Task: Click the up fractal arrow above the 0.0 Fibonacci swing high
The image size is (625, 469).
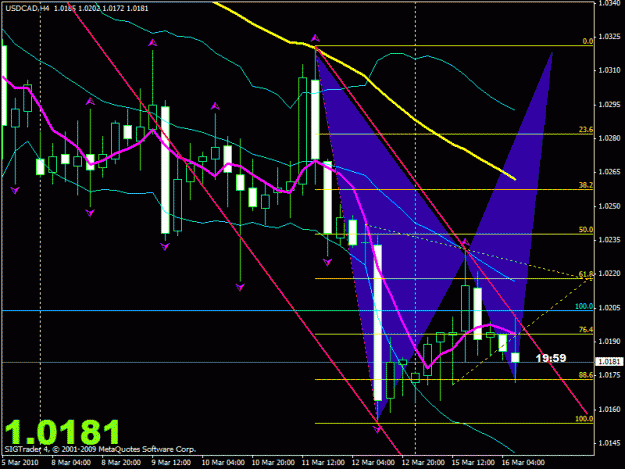Action: point(315,38)
